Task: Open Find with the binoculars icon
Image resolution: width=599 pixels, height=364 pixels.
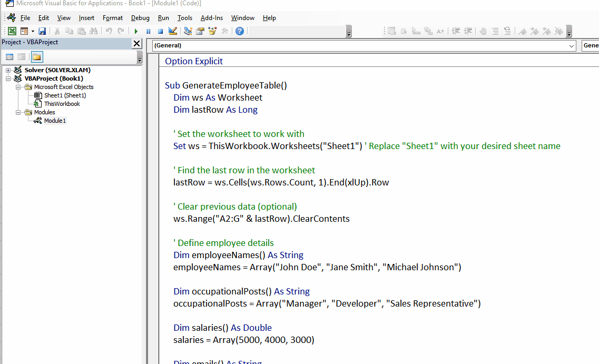Action: [x=94, y=31]
